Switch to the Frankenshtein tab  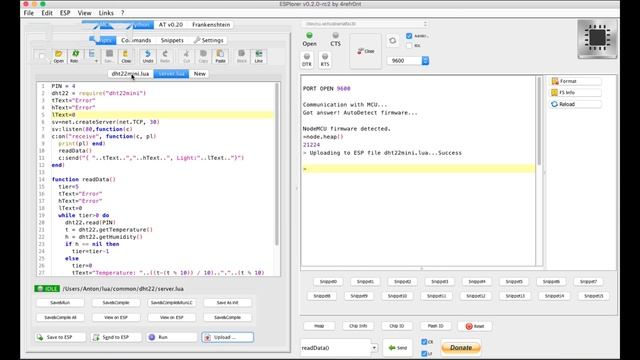(x=211, y=24)
